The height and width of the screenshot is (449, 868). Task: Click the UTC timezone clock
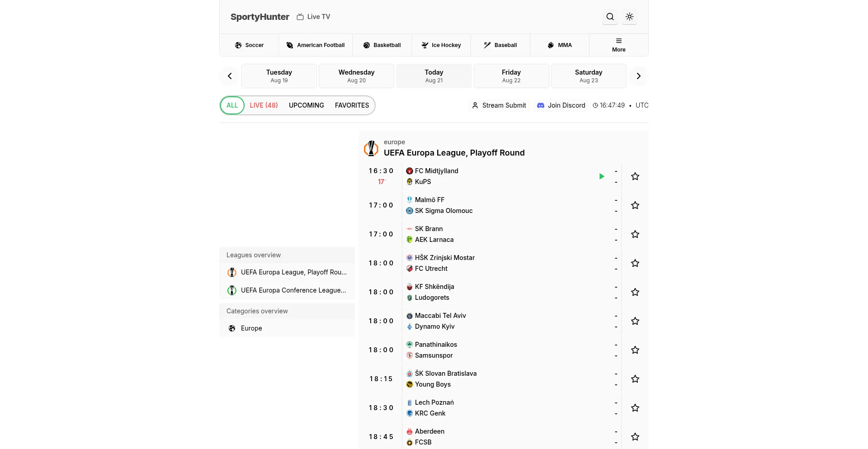[x=621, y=105]
